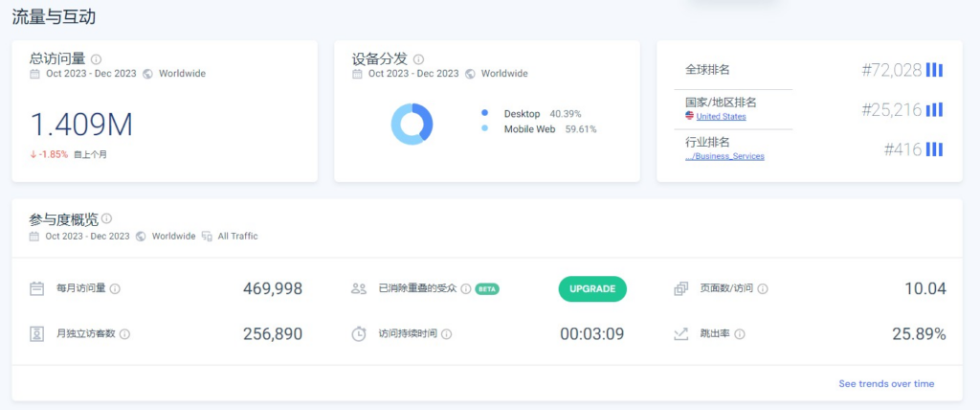Screen dimensions: 980x410
Task: Click globe icon in 总访问量 card
Action: [148, 74]
